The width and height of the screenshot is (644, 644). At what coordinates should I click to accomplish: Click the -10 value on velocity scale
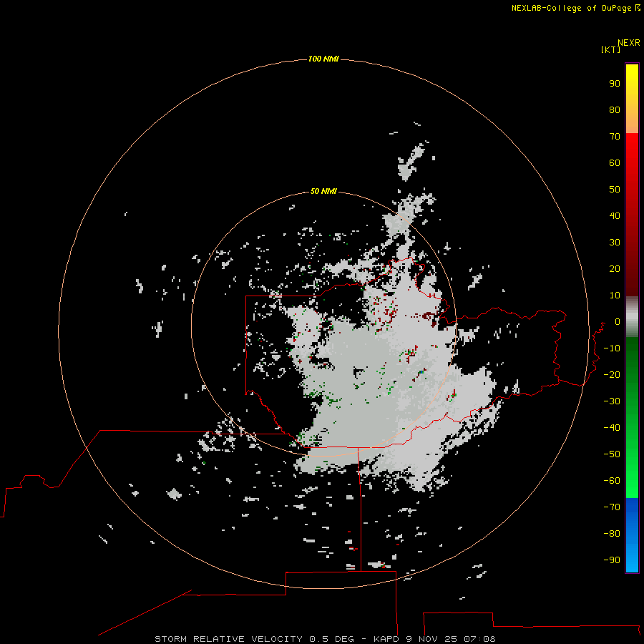[612, 348]
